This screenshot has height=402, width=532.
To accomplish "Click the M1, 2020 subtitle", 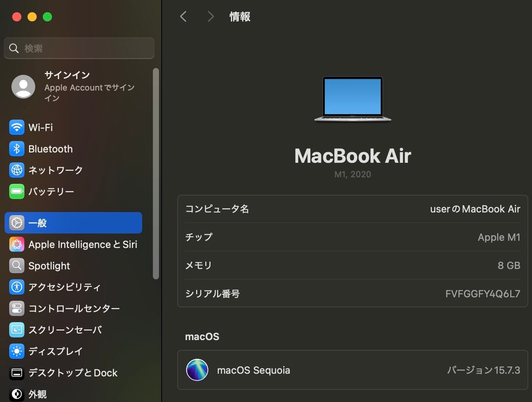I will point(353,174).
